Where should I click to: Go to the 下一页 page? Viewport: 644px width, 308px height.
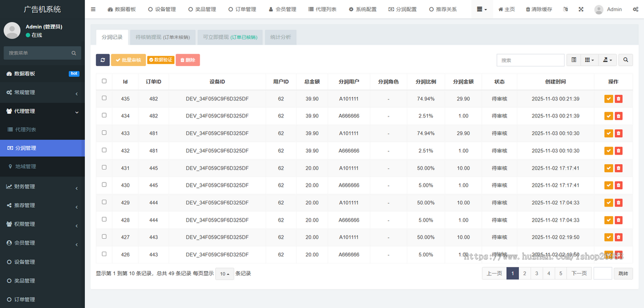[x=578, y=274]
